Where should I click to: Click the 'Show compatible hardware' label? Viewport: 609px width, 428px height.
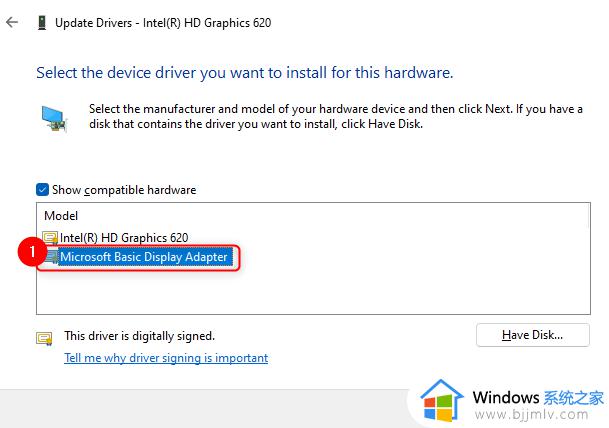click(124, 190)
